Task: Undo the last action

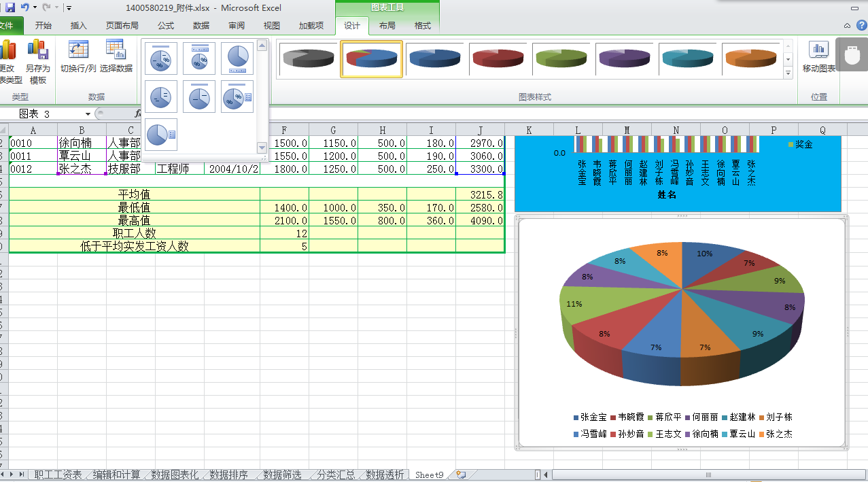Action: (x=24, y=7)
